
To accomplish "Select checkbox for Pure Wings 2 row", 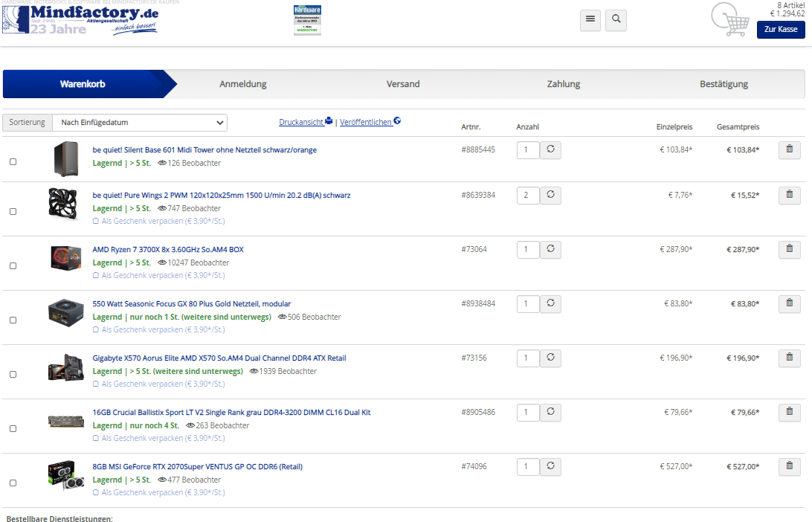I will click(13, 211).
